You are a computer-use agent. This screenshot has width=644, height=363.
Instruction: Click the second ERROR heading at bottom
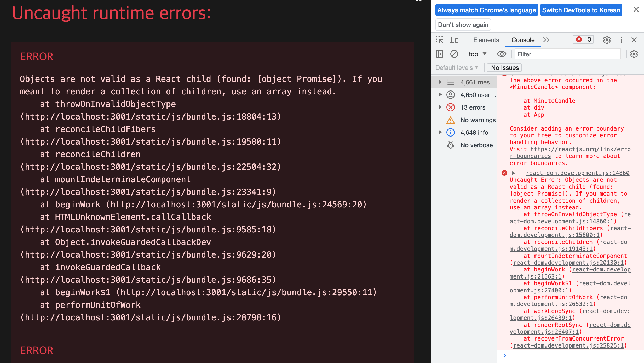tap(37, 350)
